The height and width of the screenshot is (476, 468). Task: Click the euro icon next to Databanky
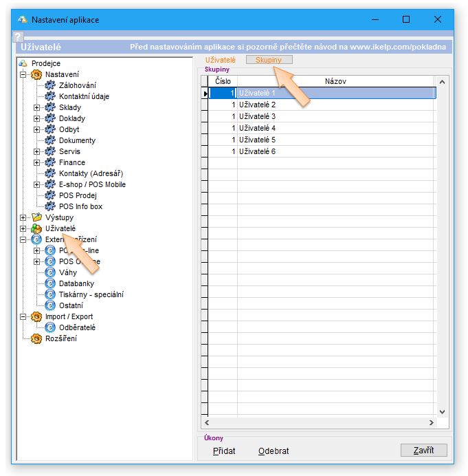pos(49,283)
